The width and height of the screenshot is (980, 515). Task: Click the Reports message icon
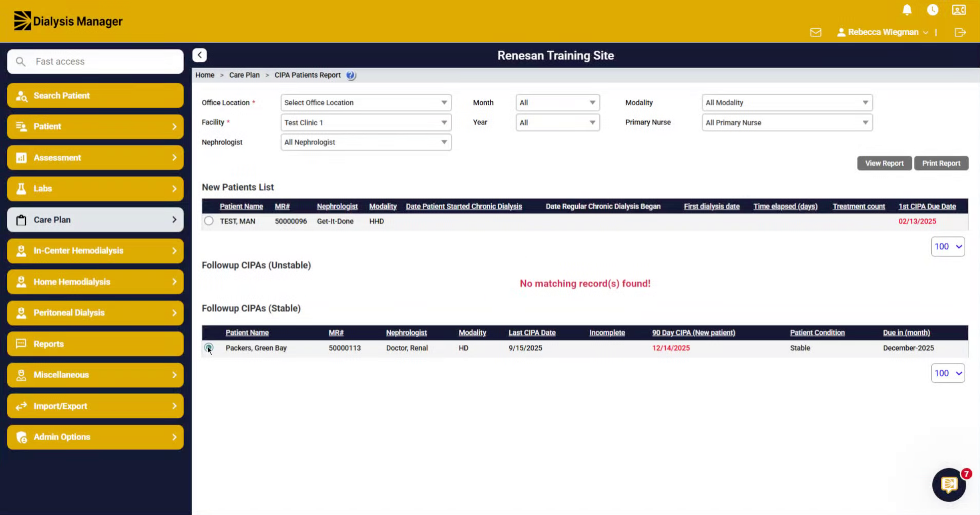click(21, 344)
